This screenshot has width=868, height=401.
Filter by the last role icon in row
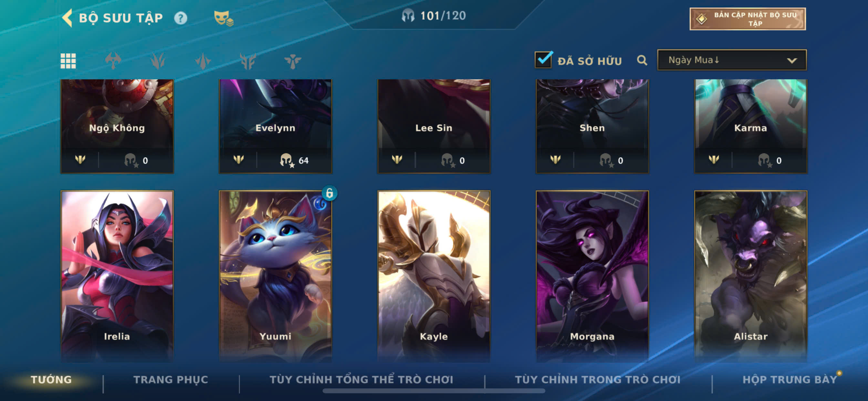(293, 61)
